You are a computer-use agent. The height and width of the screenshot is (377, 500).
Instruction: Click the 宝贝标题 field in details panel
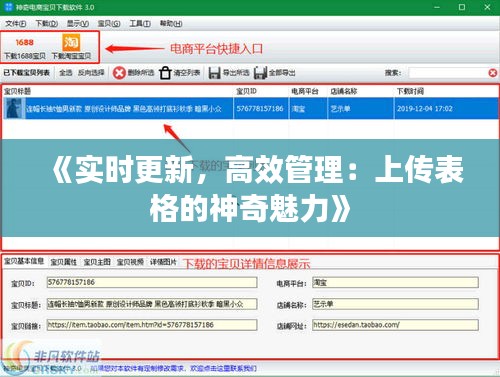(x=152, y=304)
